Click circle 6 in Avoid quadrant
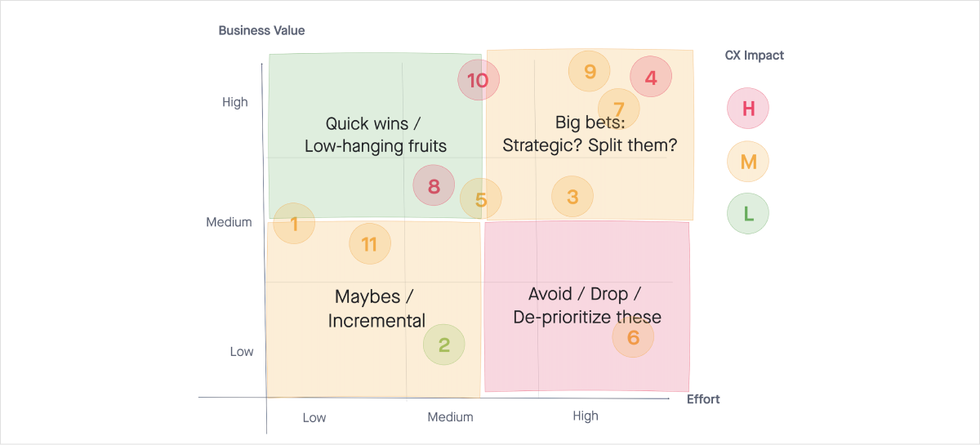Screen dimensions: 980x445 [633, 337]
